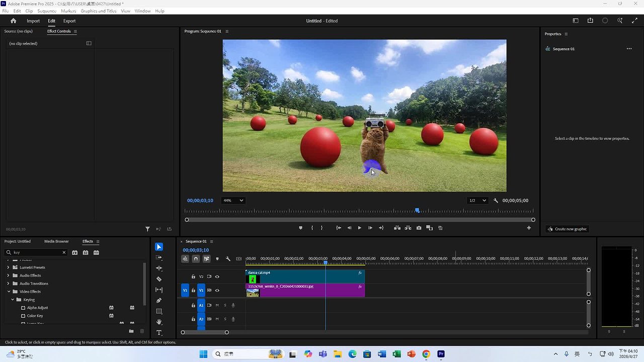This screenshot has height=362, width=644.
Task: Select the Hand tool
Action: [159, 322]
